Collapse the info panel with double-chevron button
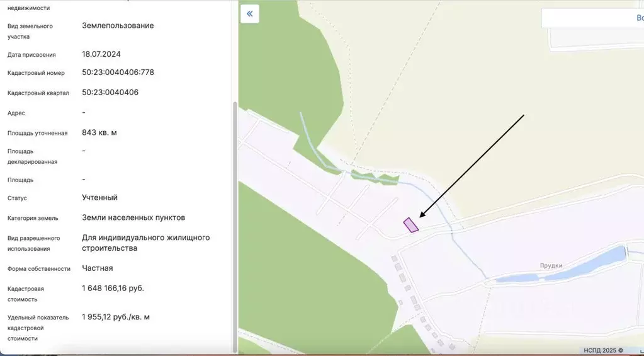Image resolution: width=644 pixels, height=356 pixels. 250,14
